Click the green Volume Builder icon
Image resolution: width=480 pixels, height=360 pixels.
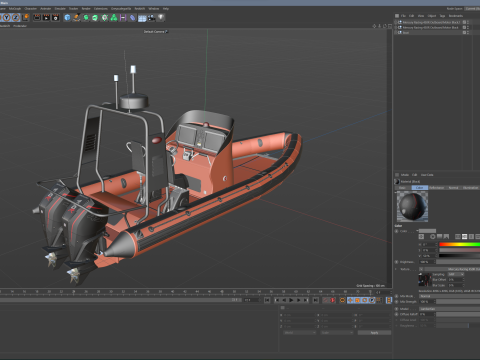[114, 17]
